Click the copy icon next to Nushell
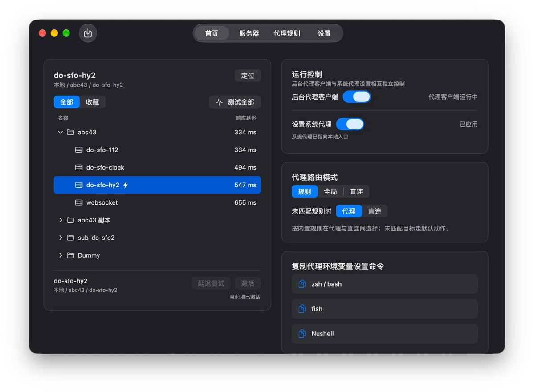The height and width of the screenshot is (392, 534). (x=302, y=333)
